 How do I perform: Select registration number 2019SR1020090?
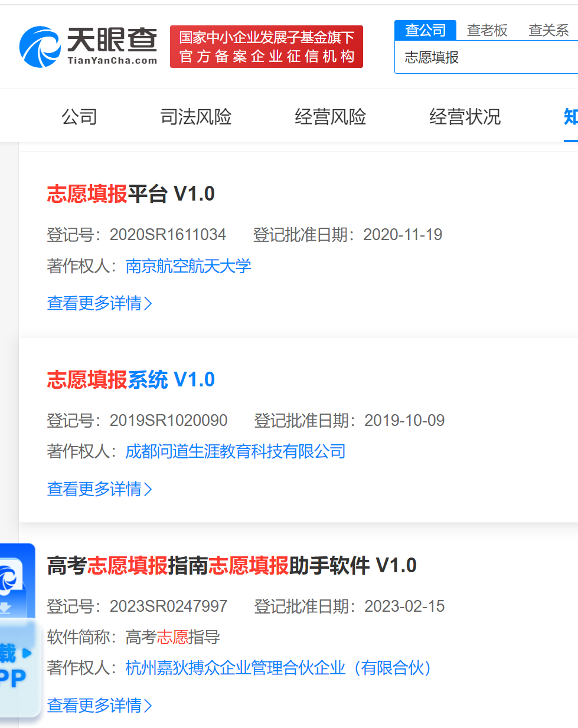pos(168,421)
